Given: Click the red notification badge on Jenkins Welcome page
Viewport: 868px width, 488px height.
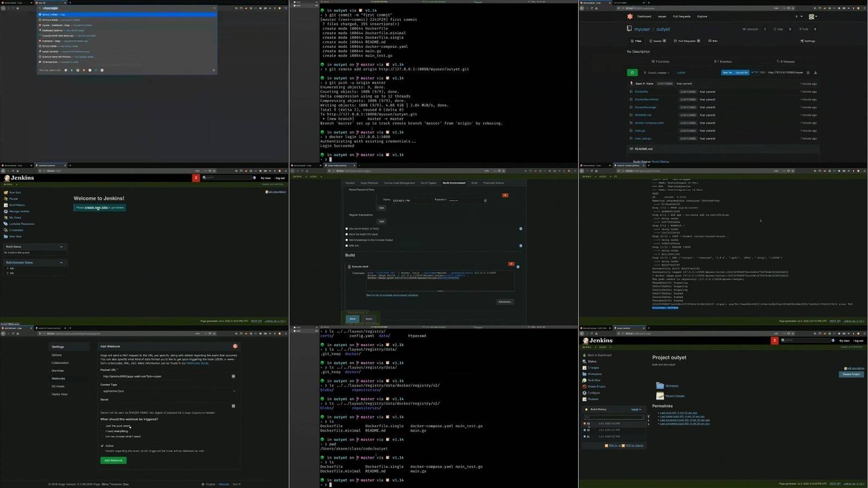Looking at the screenshot, I should (x=196, y=178).
